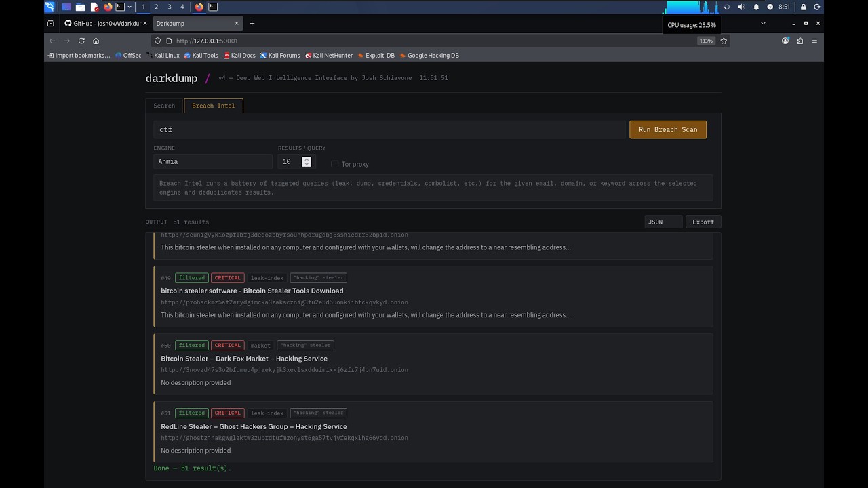Click the Run Breach Scan button
Screen dimensions: 868x488
(668, 129)
